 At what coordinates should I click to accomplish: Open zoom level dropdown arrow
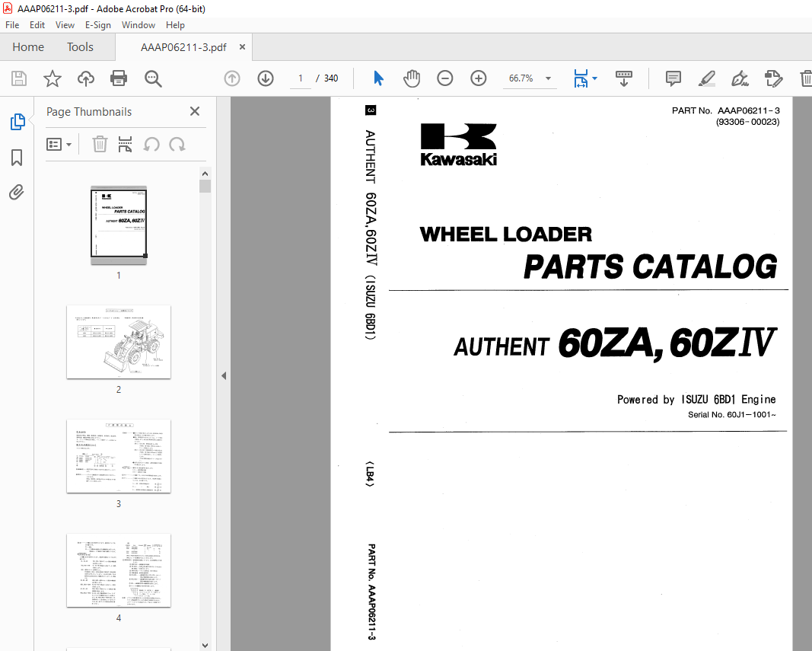(548, 78)
